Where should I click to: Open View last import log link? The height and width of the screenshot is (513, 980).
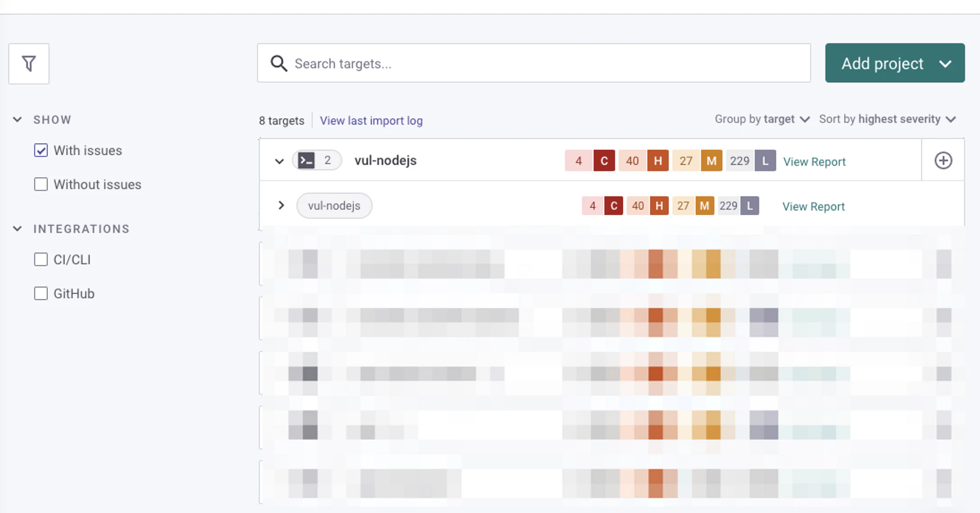point(371,121)
